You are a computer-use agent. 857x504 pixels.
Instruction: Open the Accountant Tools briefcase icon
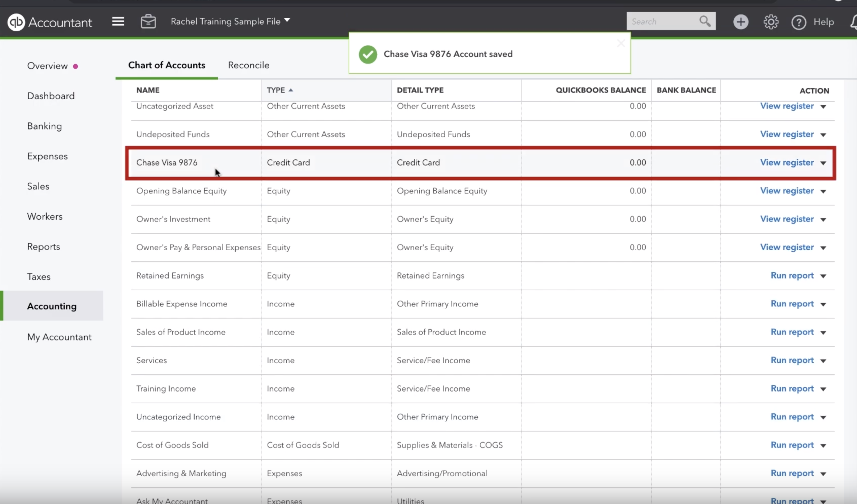pos(148,22)
